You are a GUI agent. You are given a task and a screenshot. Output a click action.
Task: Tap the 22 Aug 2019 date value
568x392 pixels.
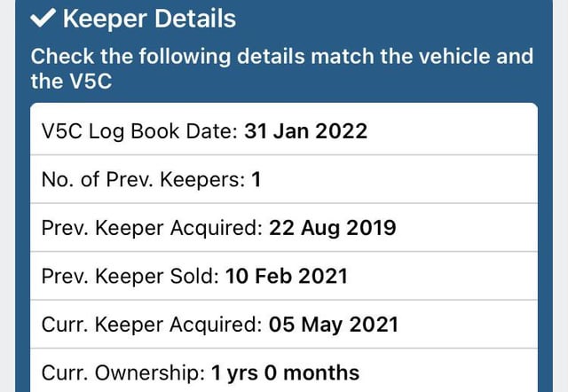point(331,228)
